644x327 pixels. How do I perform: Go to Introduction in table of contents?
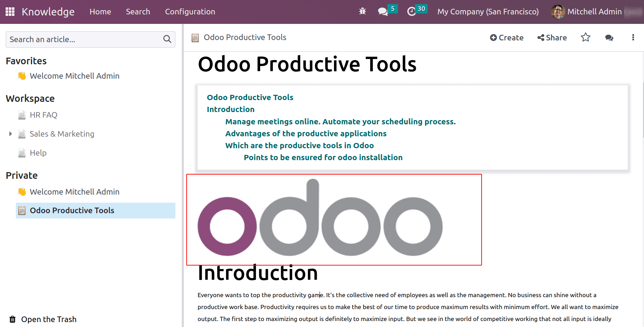pos(231,109)
